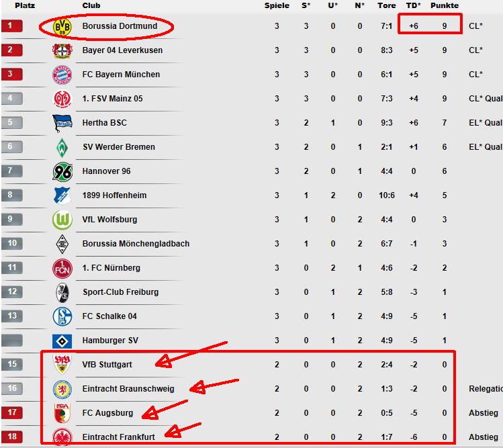
Task: Click the 1. FC Nürnberg FCN logo
Action: pos(62,268)
